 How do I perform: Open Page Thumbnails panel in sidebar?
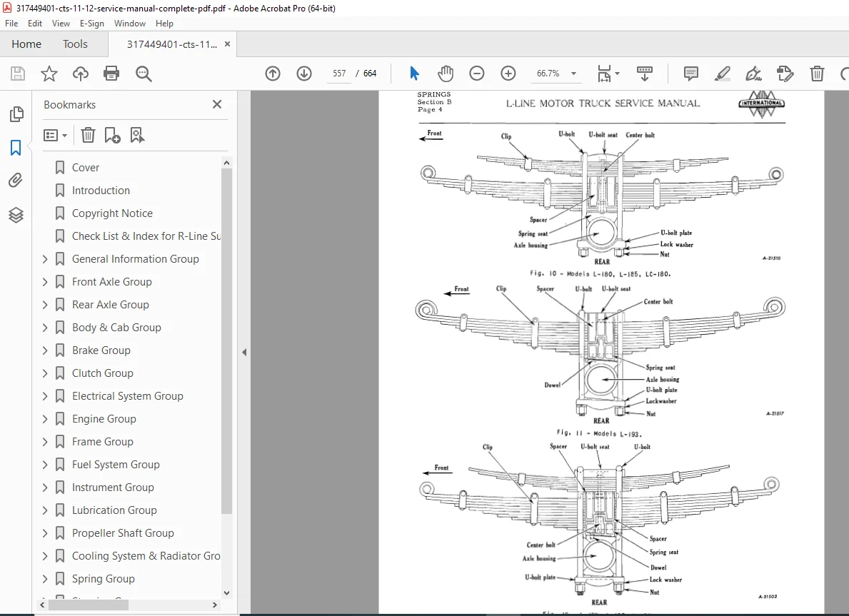click(x=16, y=114)
